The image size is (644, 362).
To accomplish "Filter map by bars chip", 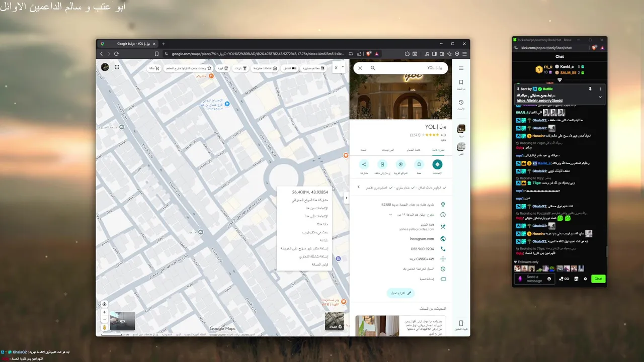I will [x=241, y=68].
